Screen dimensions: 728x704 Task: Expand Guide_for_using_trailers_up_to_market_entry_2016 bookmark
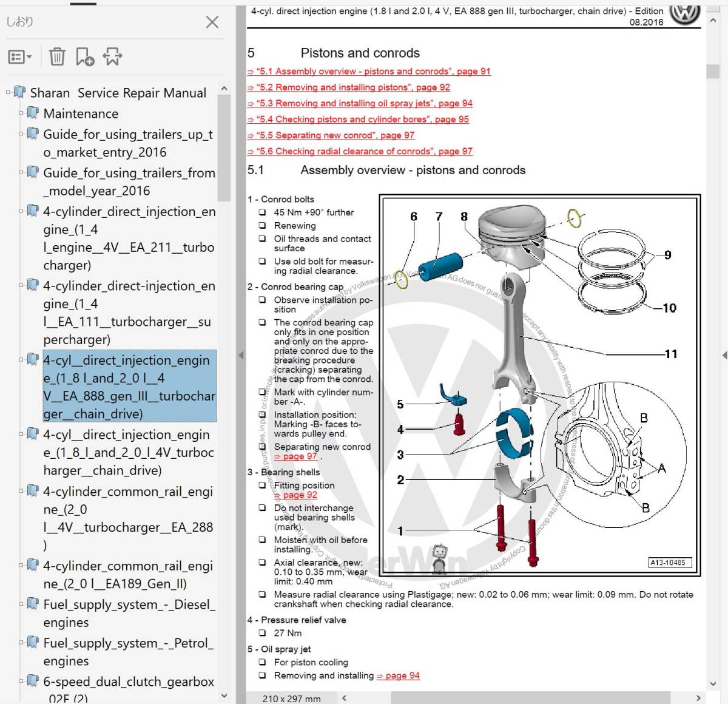click(x=21, y=134)
